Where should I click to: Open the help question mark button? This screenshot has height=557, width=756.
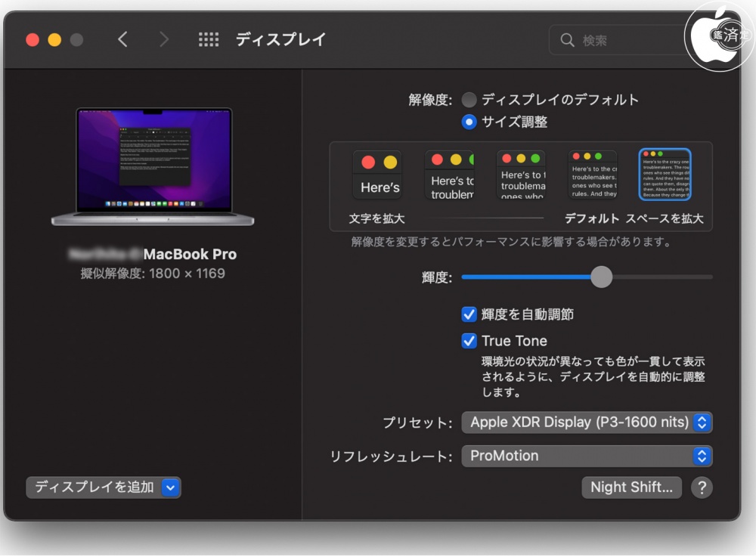coord(702,487)
